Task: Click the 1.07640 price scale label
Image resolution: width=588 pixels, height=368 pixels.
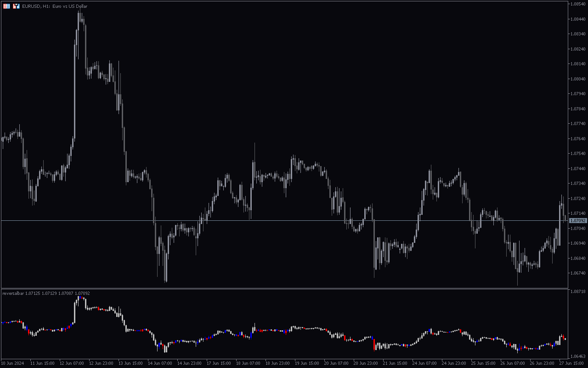Action: pos(577,139)
